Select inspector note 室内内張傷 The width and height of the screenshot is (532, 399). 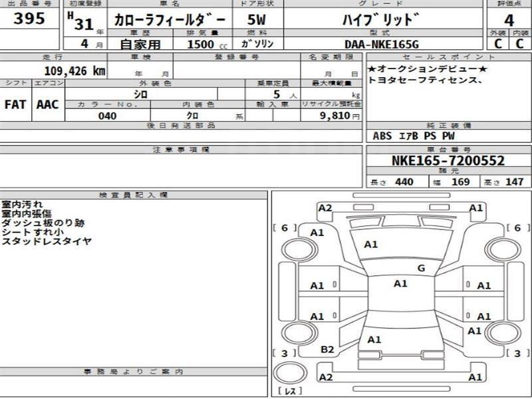[27, 213]
